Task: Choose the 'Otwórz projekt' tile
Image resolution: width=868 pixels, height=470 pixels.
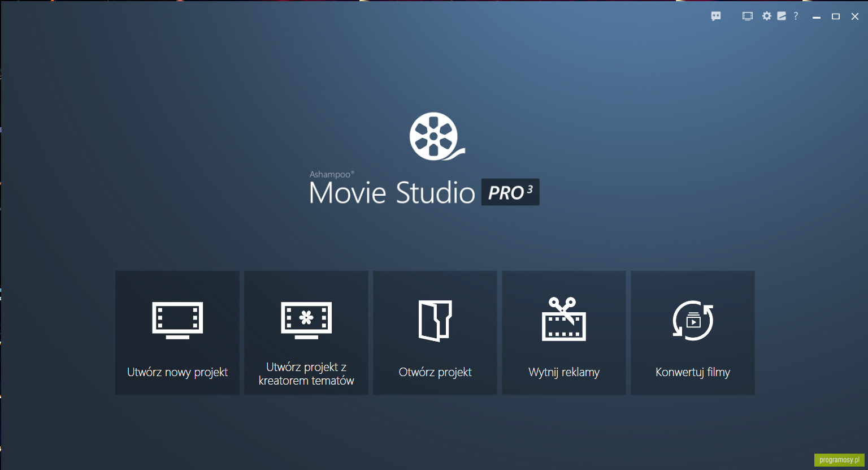Action: pos(435,333)
